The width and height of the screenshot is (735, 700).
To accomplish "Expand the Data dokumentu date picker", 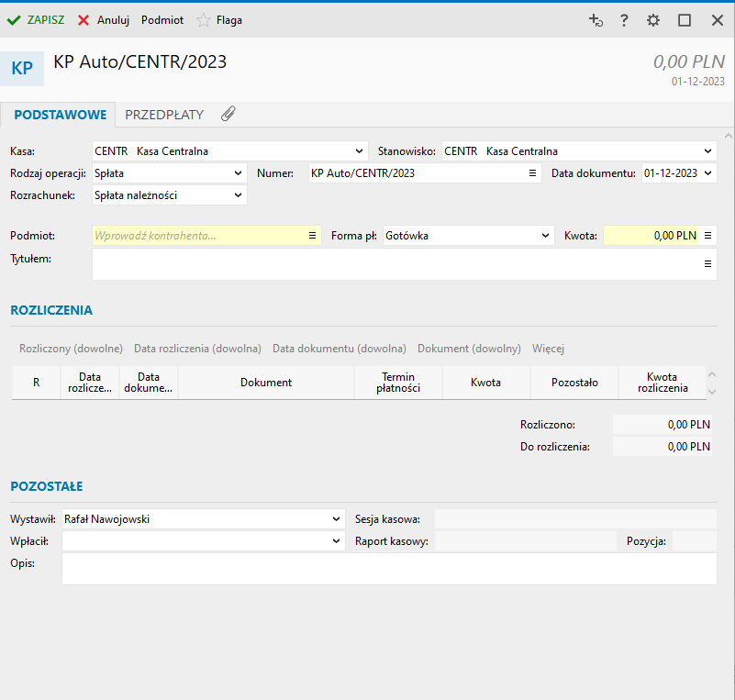I will 708,173.
